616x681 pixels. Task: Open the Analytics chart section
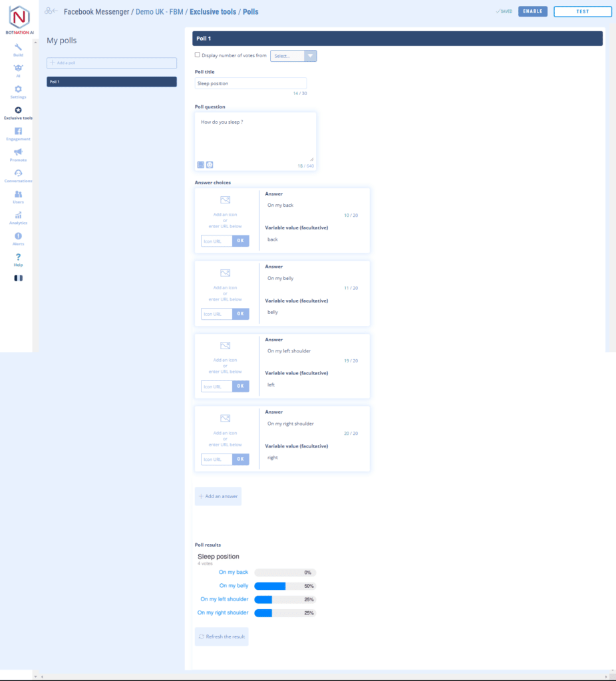pyautogui.click(x=18, y=218)
